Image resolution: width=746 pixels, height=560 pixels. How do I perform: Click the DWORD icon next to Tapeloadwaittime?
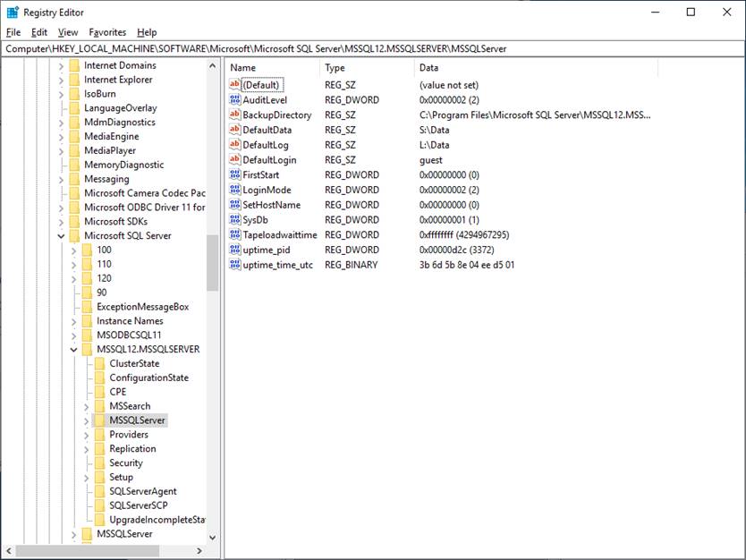pos(234,234)
